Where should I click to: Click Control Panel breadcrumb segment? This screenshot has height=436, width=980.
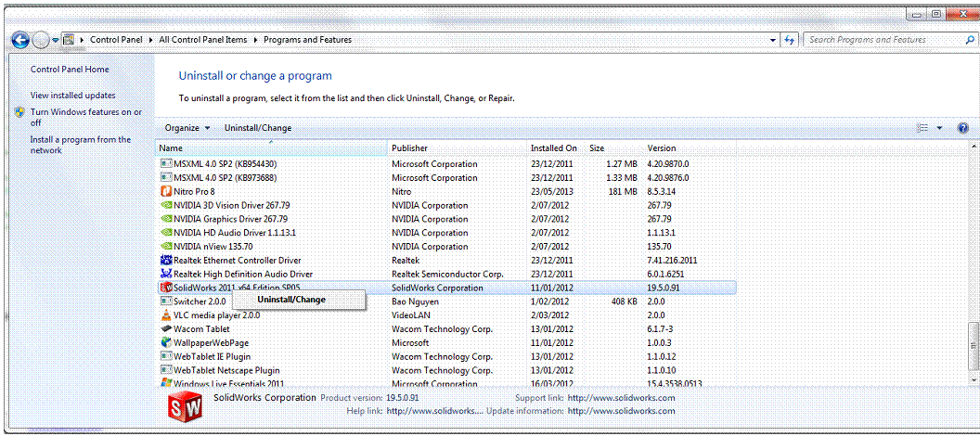[116, 39]
